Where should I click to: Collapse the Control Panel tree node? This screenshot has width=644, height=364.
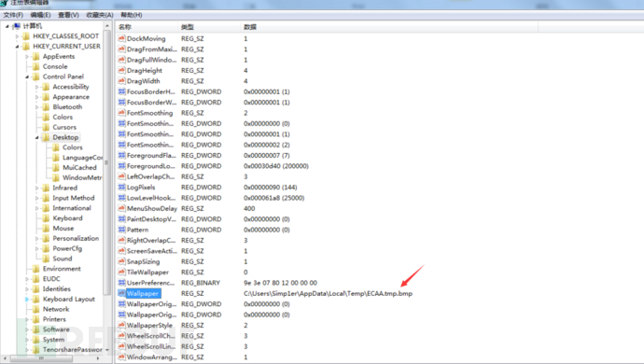coord(27,77)
